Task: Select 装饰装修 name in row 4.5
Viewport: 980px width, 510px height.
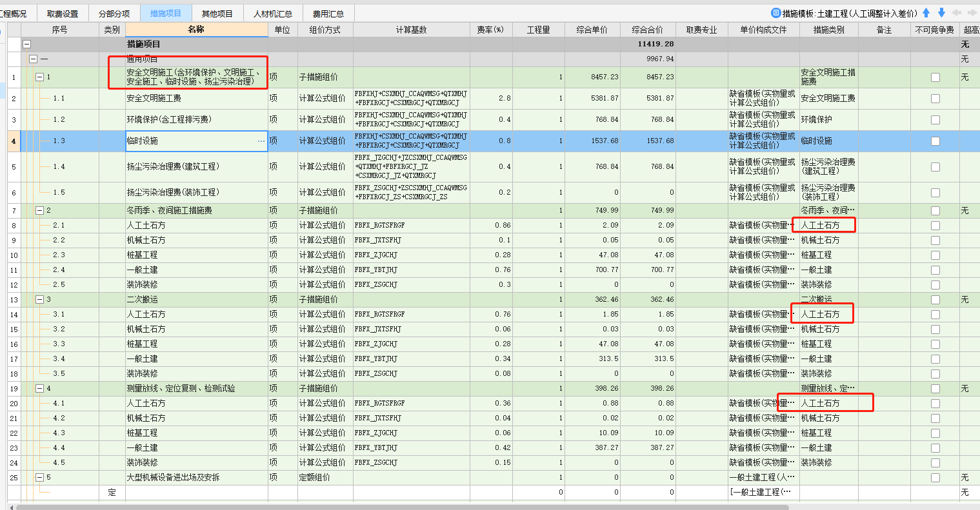Action: (x=197, y=463)
